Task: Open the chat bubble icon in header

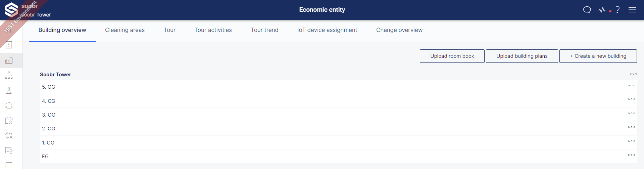Action: point(587,10)
